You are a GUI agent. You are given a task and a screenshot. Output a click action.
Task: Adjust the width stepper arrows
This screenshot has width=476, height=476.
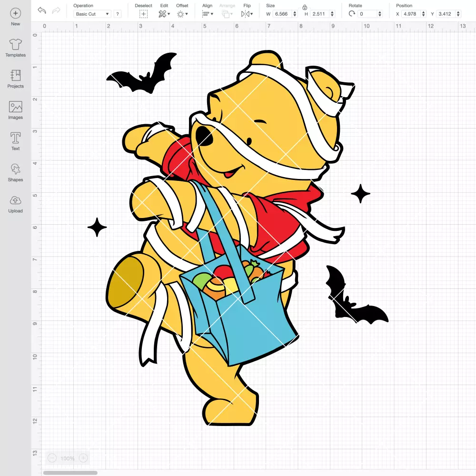click(x=295, y=14)
